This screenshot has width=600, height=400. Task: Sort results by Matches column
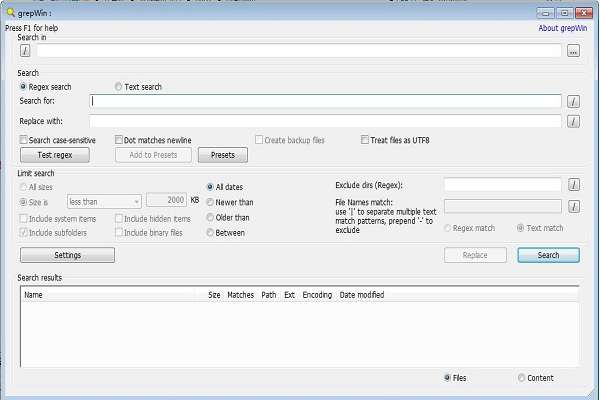tap(241, 295)
